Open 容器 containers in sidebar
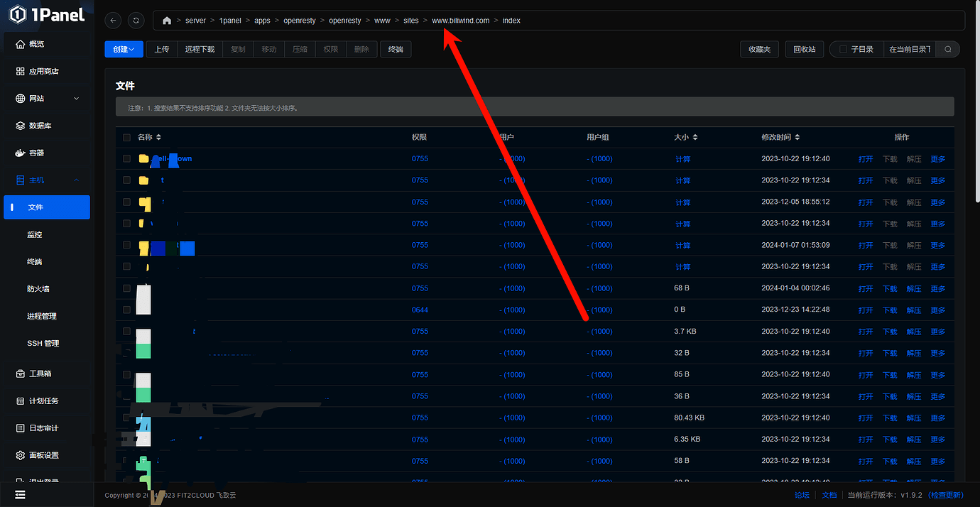The height and width of the screenshot is (507, 980). tap(21, 153)
